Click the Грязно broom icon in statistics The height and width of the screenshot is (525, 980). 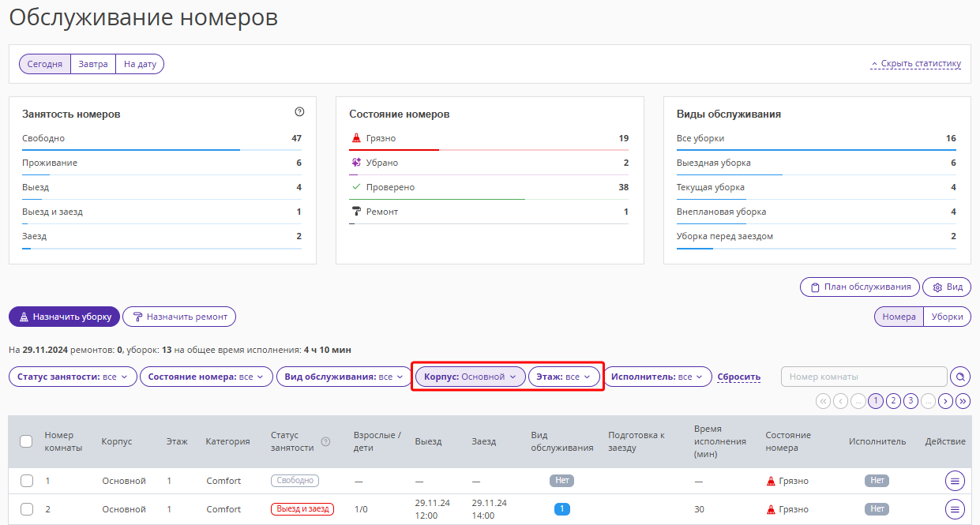click(355, 139)
